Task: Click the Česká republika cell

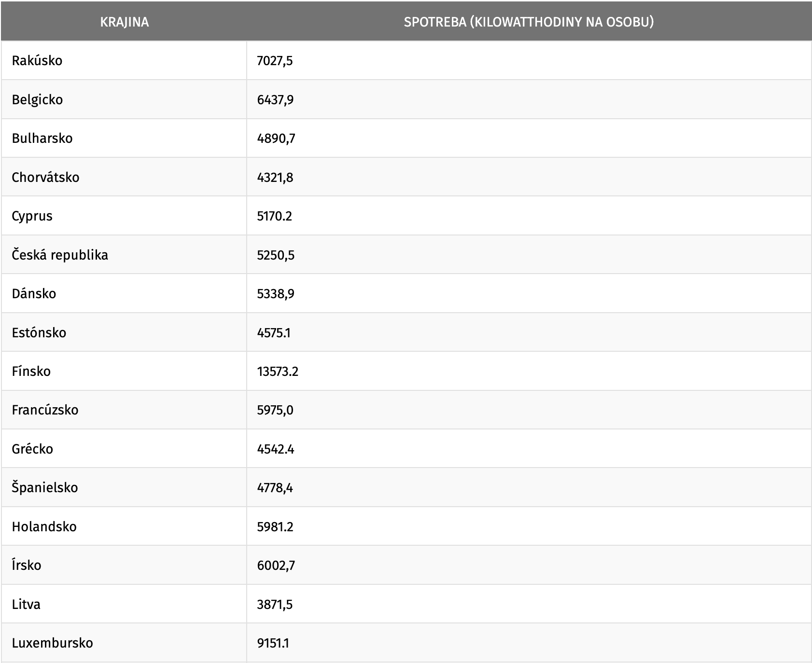Action: (x=60, y=255)
